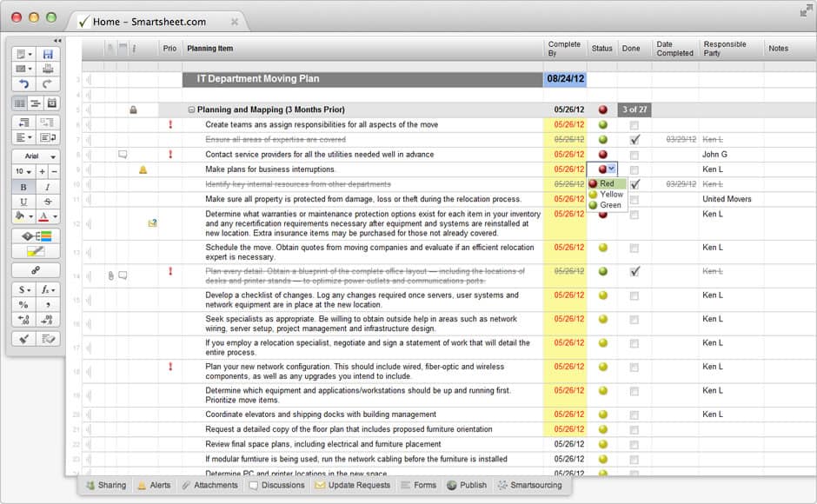Switch to Calendar view icon

52,103
